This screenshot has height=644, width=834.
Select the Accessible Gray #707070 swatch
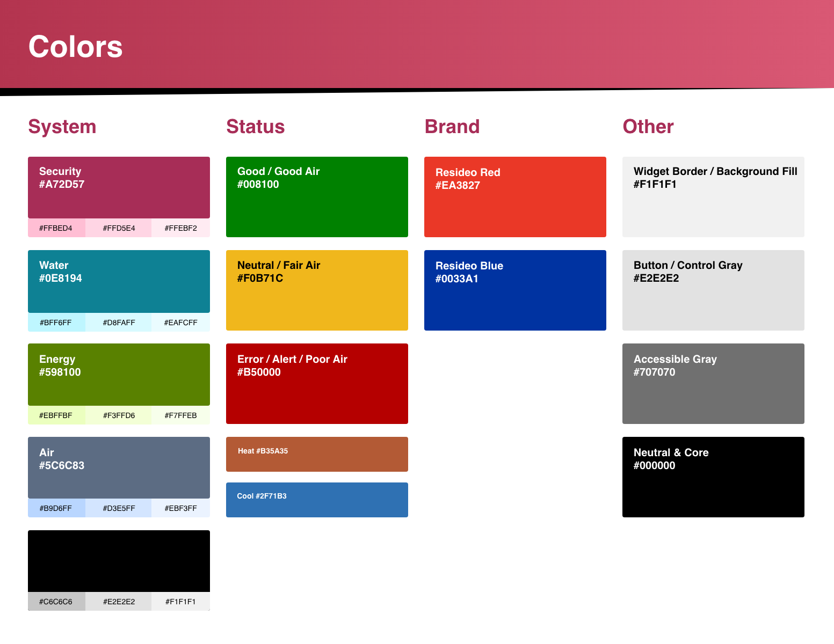713,384
